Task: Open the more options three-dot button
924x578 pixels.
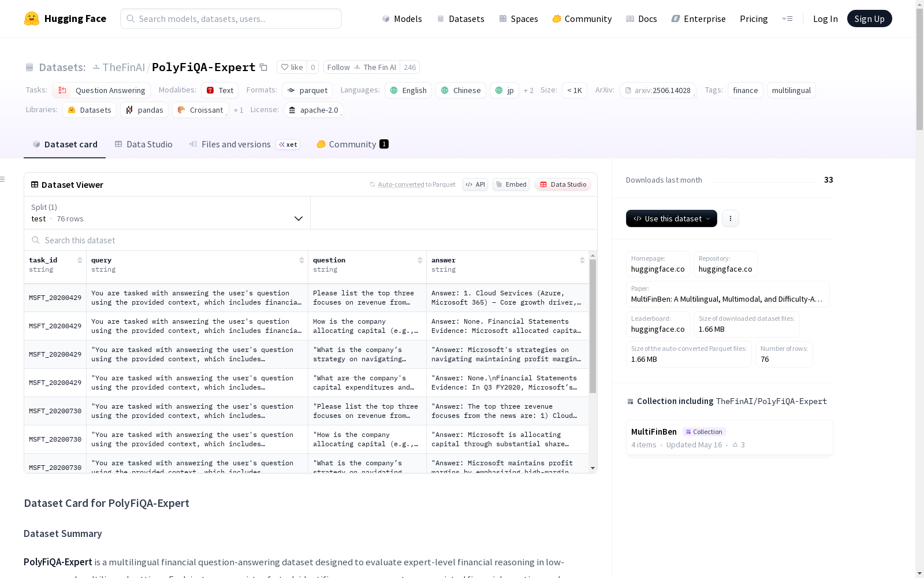Action: [731, 218]
